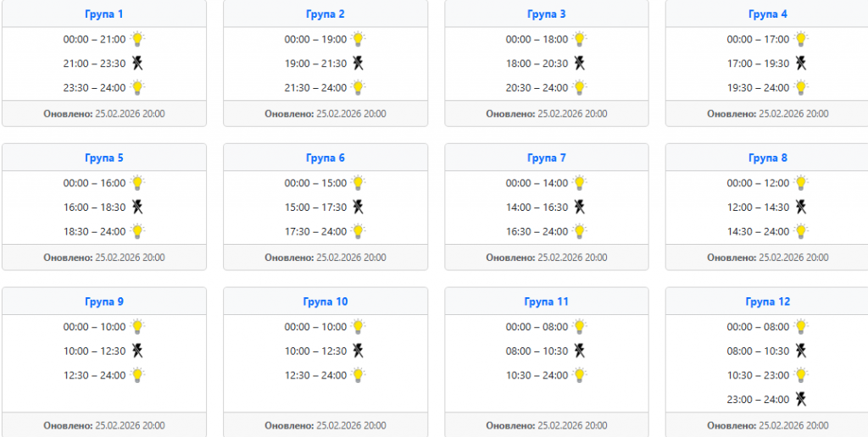Click Група 6 updated timestamp footer
Screen dimensions: 868x437
coord(325,257)
